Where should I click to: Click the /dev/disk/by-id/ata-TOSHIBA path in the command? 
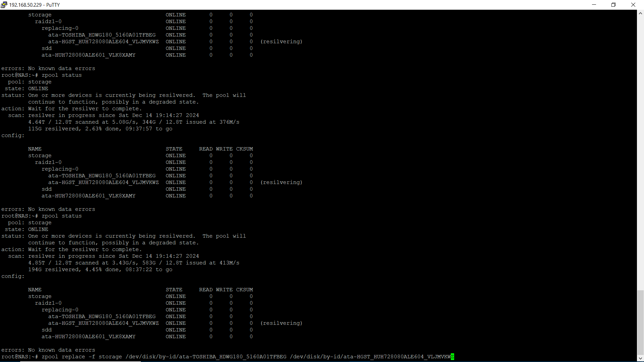click(206, 357)
